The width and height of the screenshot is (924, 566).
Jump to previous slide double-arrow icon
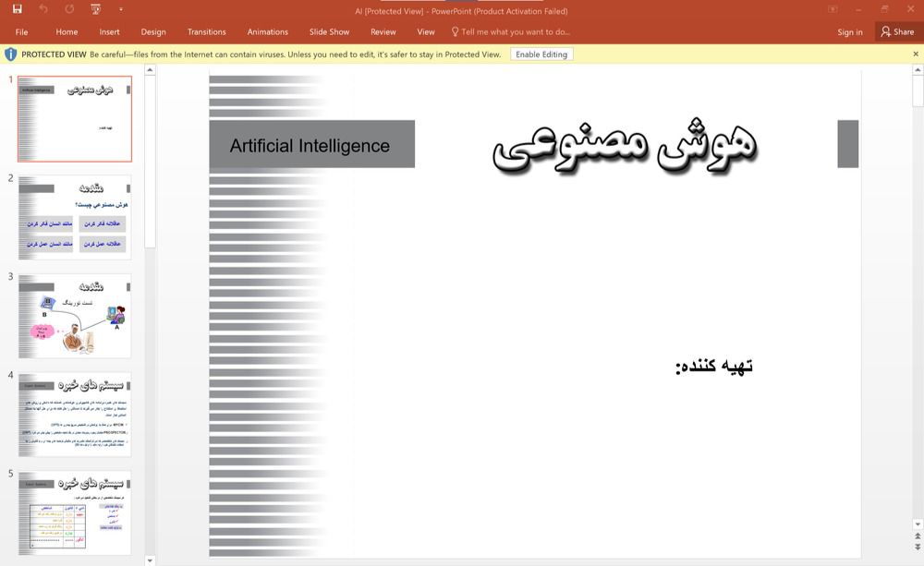click(x=917, y=536)
